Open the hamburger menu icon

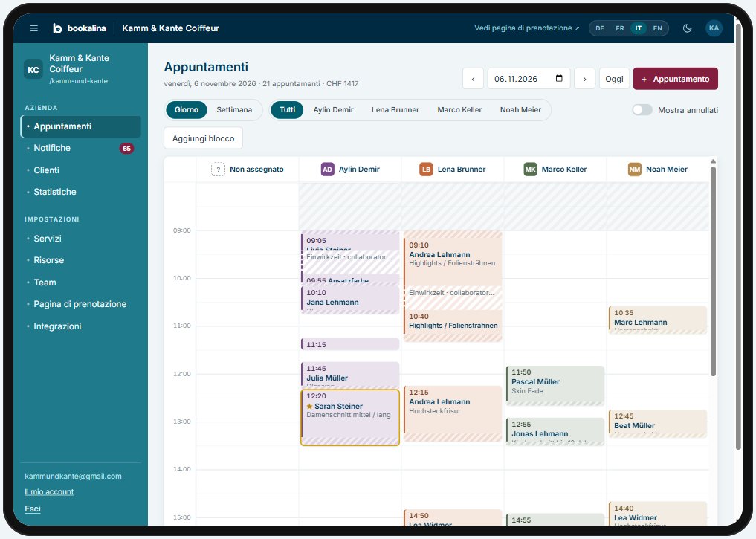(x=33, y=28)
